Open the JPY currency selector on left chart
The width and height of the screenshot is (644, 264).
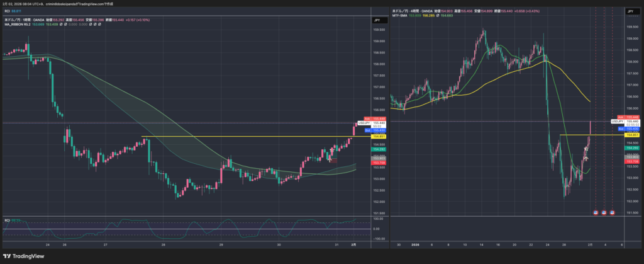(x=377, y=20)
